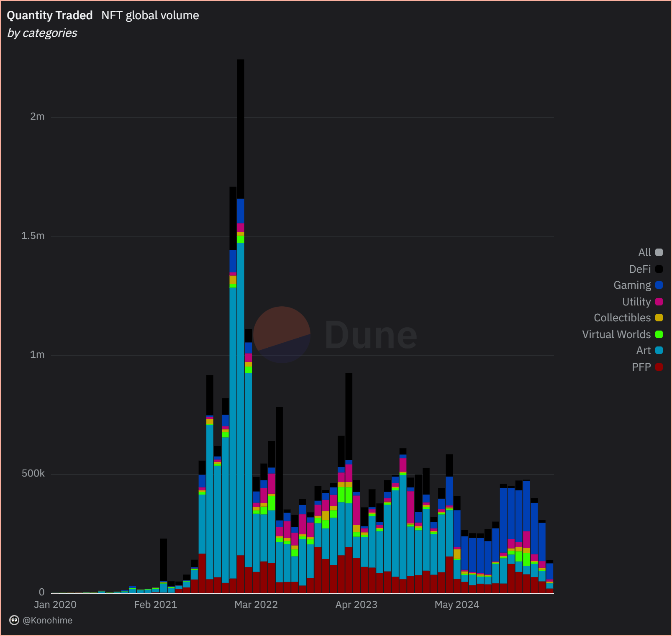The height and width of the screenshot is (636, 672).
Task: Click the 'by categories' subtitle label
Action: pyautogui.click(x=42, y=33)
